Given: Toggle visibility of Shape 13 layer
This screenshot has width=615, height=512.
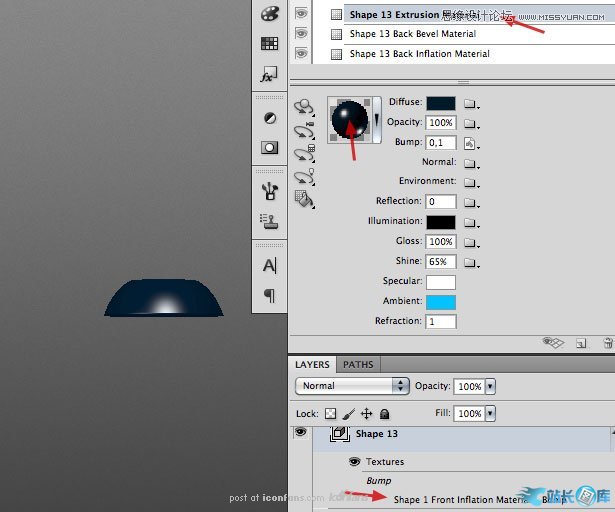Looking at the screenshot, I should [x=301, y=433].
